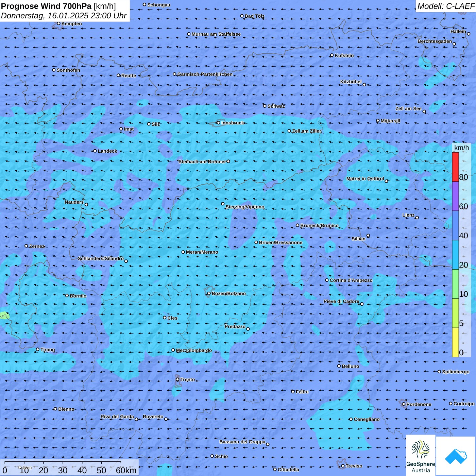The height and width of the screenshot is (476, 476).
Task: Click the Bozen/Bolzano city marker circle
Action: (x=209, y=293)
